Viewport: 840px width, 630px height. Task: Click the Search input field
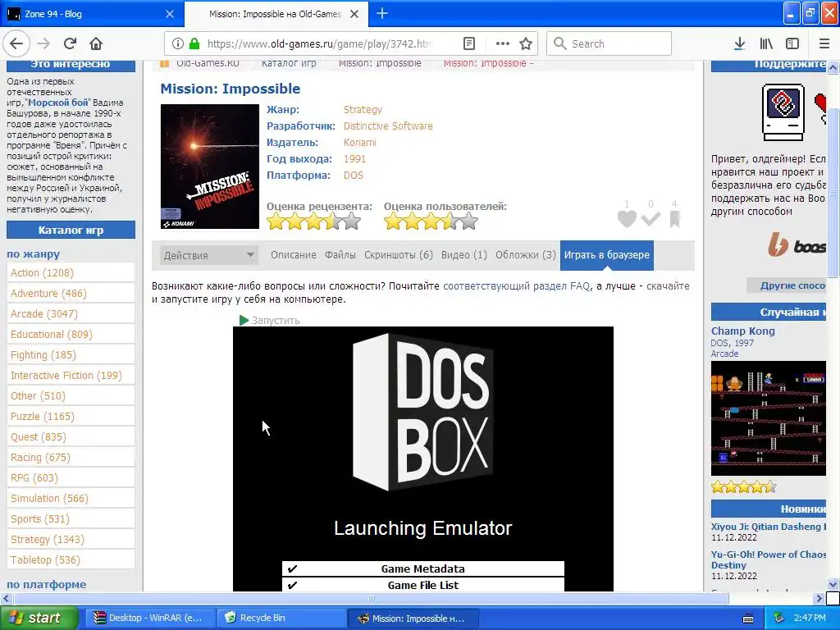click(x=609, y=43)
